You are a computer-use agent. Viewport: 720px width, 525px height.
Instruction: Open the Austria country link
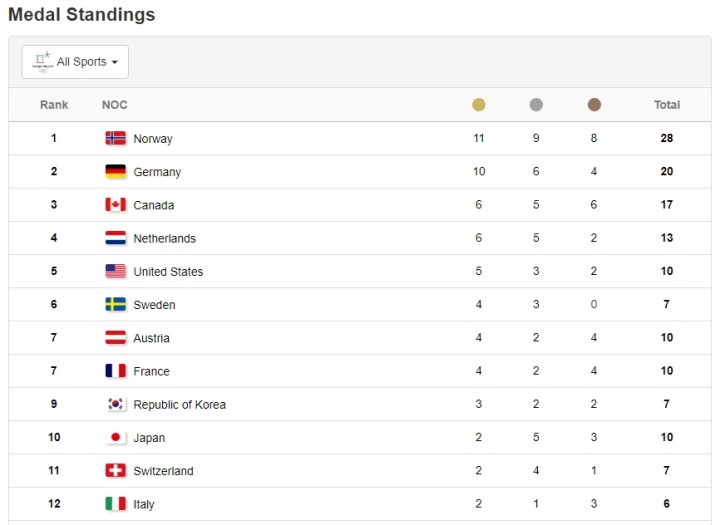(151, 338)
